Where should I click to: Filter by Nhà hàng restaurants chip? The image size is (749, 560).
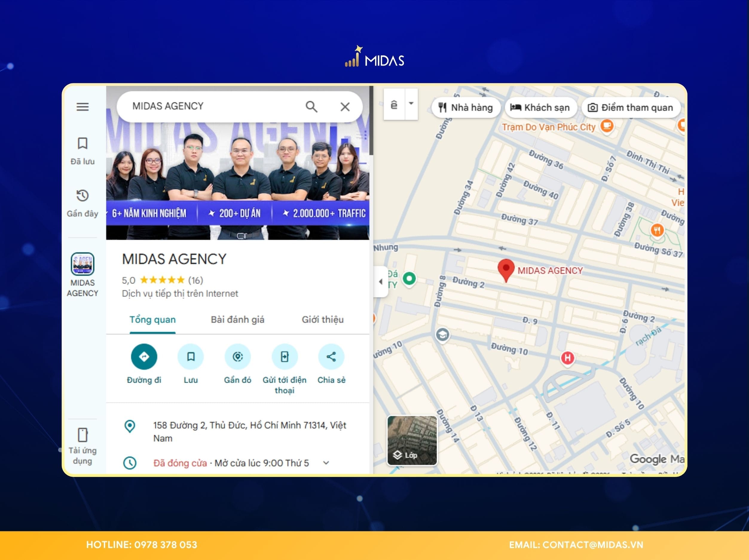pyautogui.click(x=466, y=108)
